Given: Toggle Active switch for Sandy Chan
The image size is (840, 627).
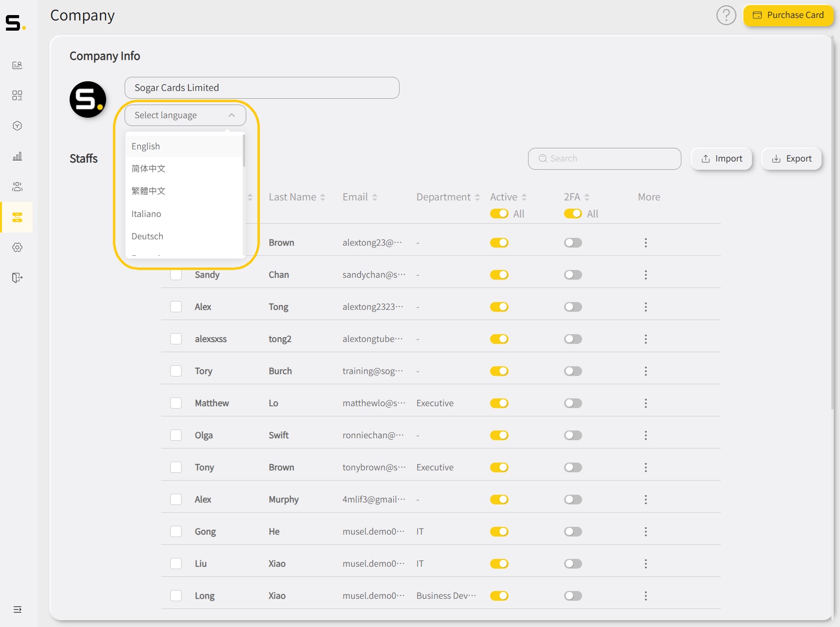Looking at the screenshot, I should pyautogui.click(x=499, y=275).
